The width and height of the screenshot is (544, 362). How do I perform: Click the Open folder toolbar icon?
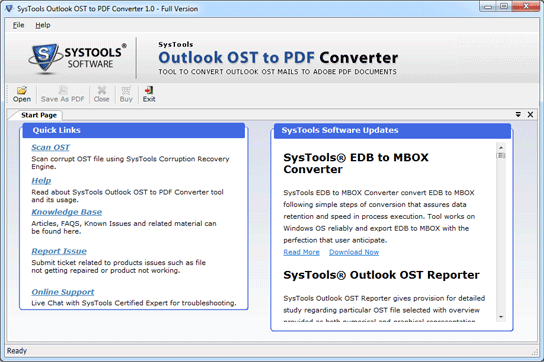[22, 91]
